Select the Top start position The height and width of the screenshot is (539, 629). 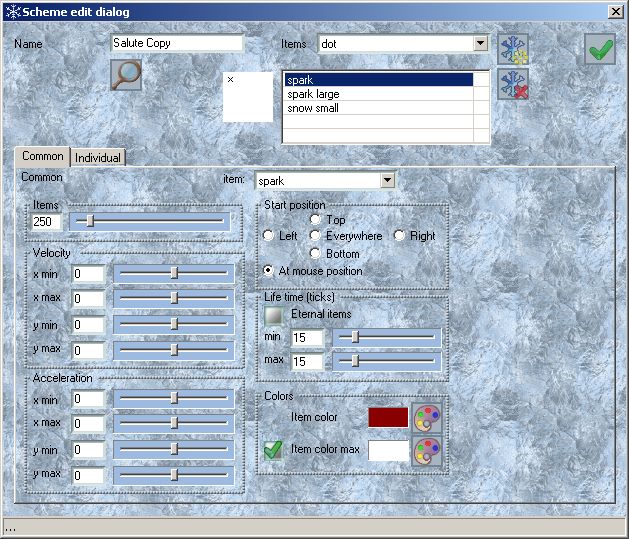(x=316, y=219)
